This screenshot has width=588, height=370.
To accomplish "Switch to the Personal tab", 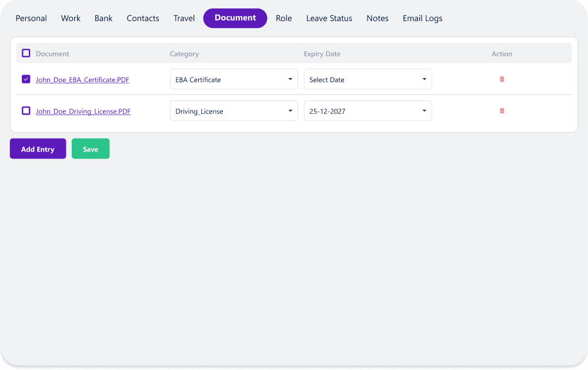I will 31,18.
